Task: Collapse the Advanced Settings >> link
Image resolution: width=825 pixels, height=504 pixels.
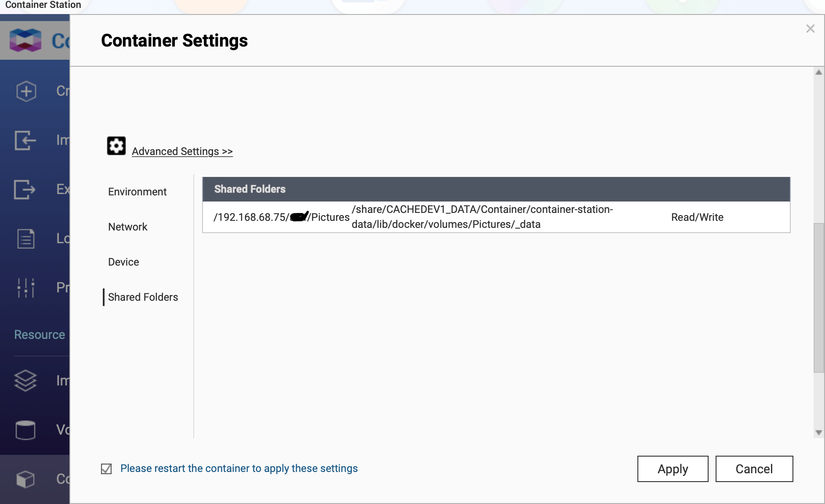Action: point(182,151)
